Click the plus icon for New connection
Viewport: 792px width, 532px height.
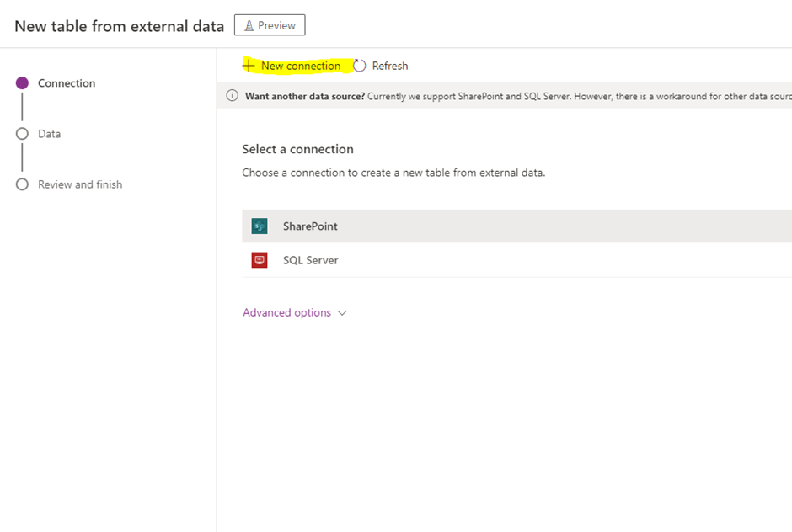click(x=249, y=66)
